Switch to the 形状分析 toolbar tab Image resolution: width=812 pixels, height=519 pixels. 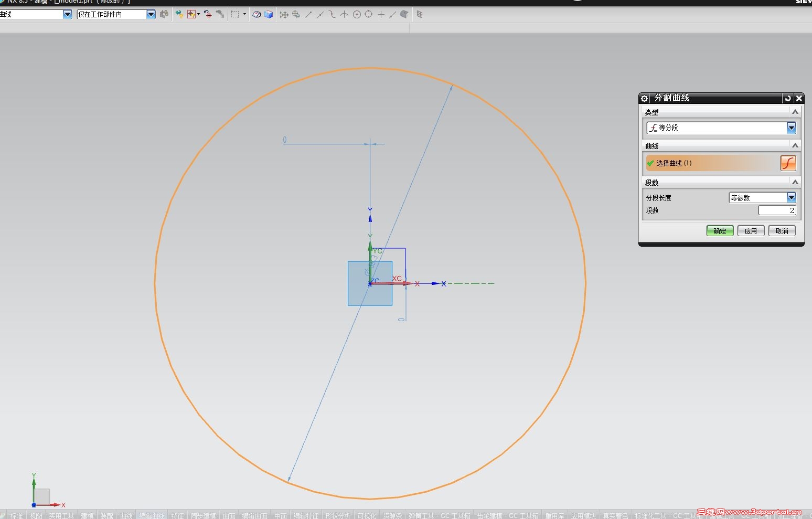pos(338,515)
